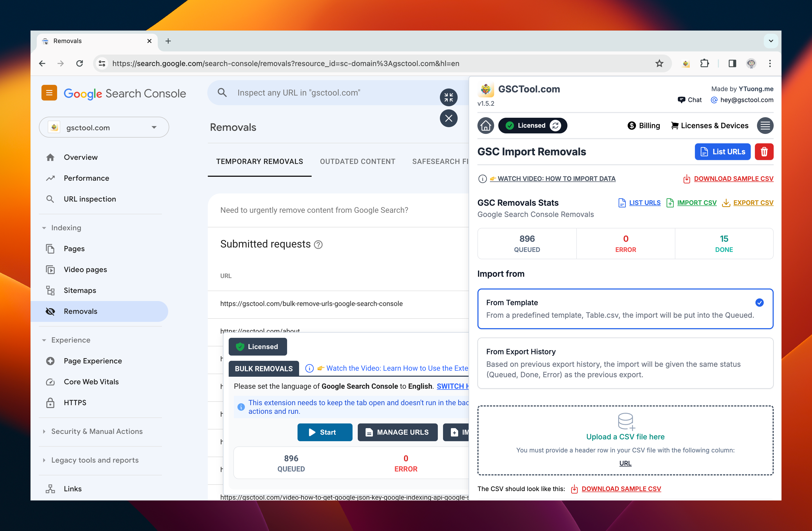812x531 pixels.
Task: Switch to the Outdated Content tab
Action: pyautogui.click(x=357, y=162)
